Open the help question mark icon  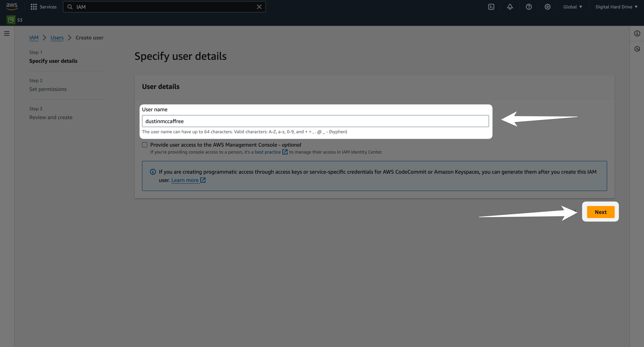(528, 7)
